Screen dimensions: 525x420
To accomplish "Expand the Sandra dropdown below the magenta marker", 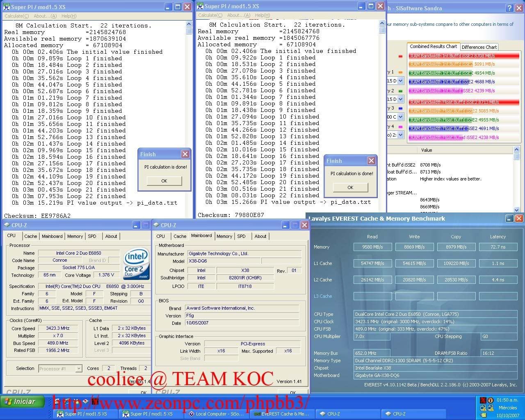I will (x=400, y=135).
